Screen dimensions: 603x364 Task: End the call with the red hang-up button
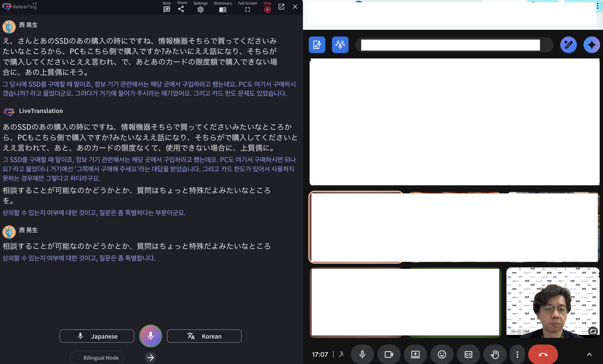coord(543,354)
